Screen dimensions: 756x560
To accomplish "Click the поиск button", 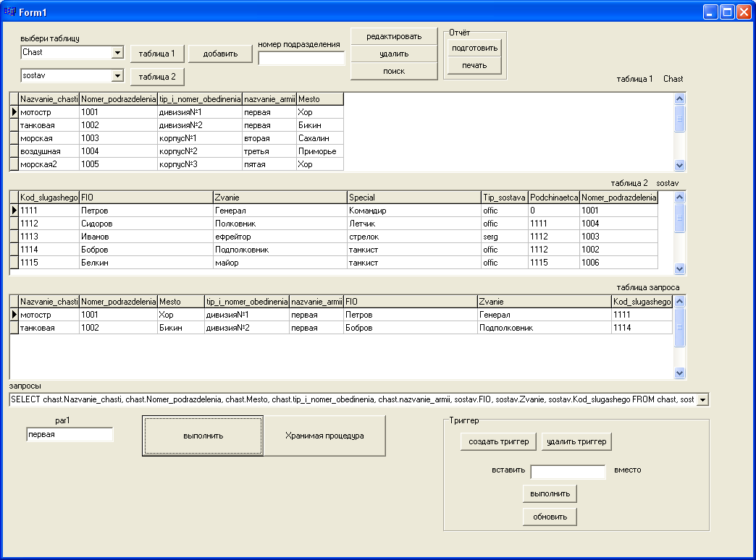I will (394, 71).
